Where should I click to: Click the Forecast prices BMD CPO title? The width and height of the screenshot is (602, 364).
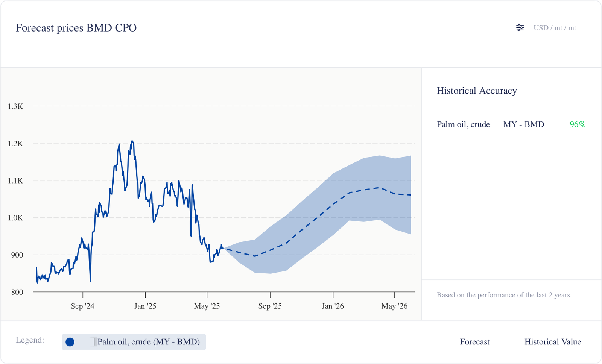tap(76, 28)
